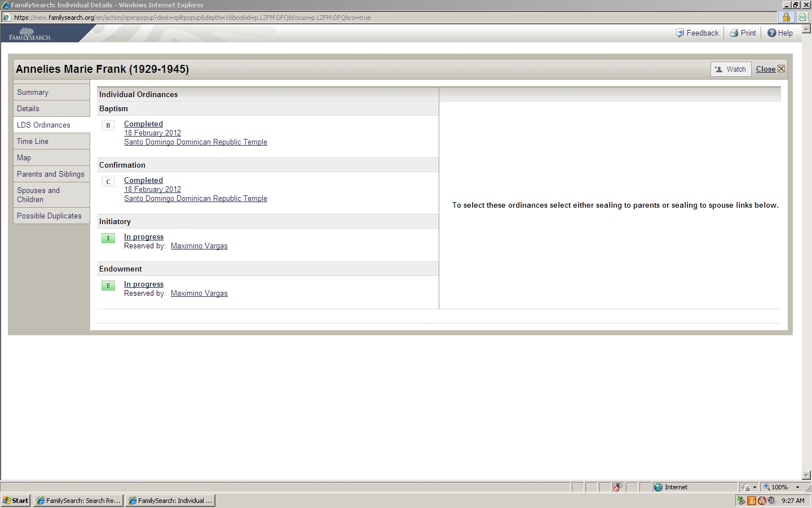Screen dimensions: 812x508
Task: Click the privacy report eye icon
Action: coord(617,487)
